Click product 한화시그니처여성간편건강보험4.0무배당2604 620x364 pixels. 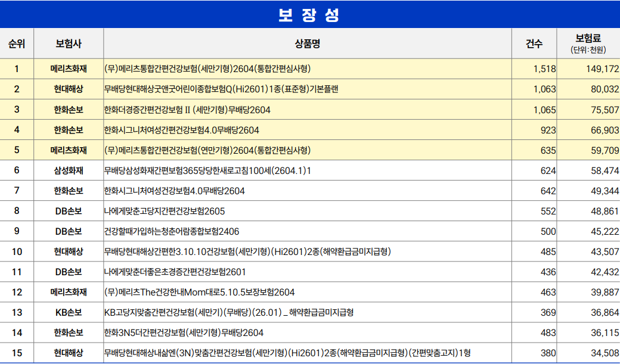[x=182, y=130]
